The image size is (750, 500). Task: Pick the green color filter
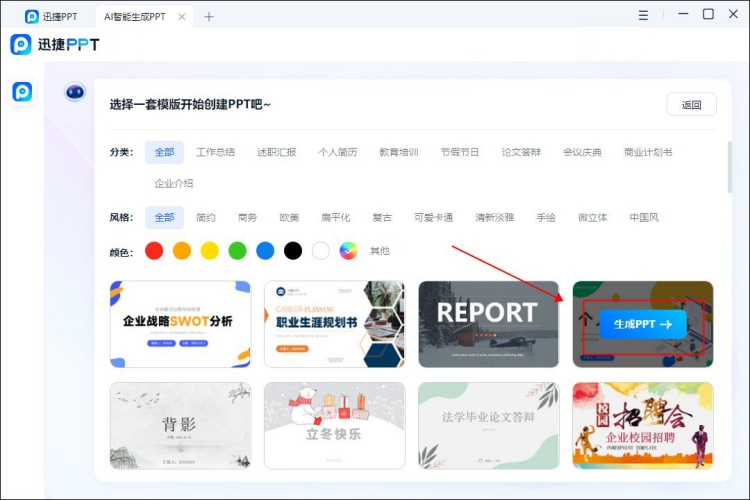pyautogui.click(x=237, y=251)
